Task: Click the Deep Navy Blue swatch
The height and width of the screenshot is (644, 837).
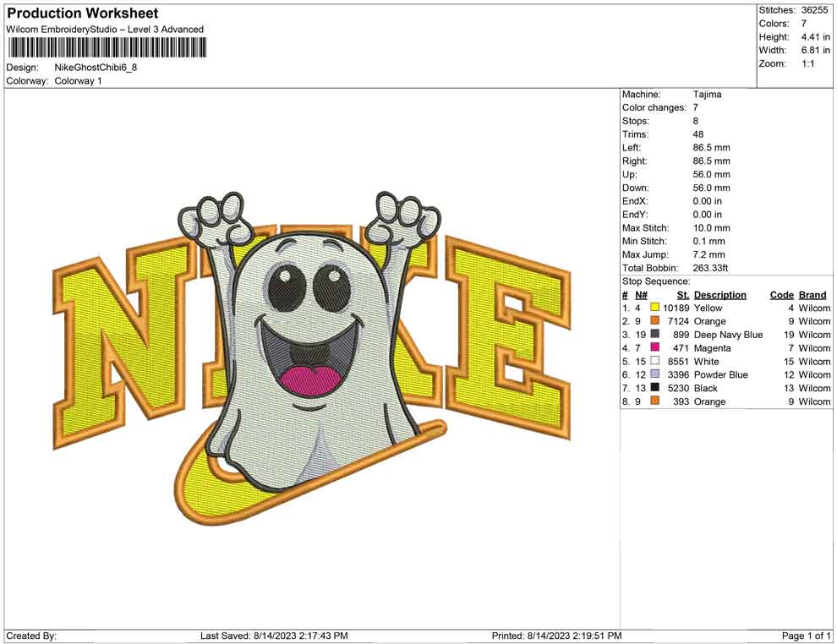Action: 655,334
